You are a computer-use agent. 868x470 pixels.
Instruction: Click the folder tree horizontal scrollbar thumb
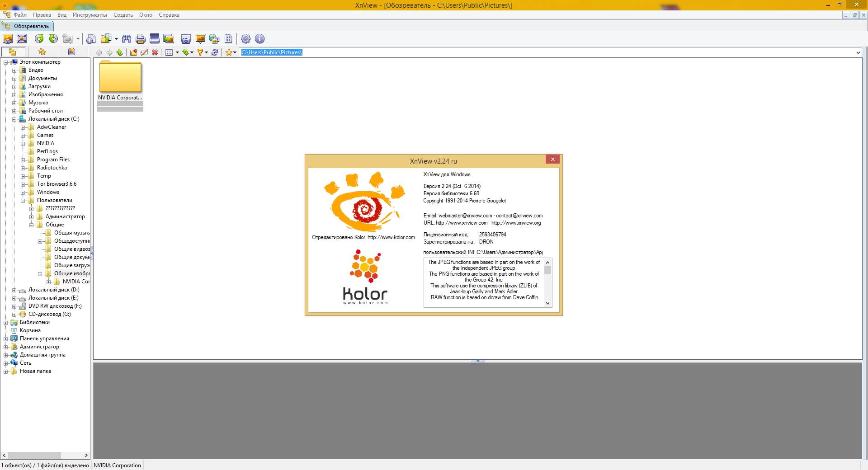[34, 455]
